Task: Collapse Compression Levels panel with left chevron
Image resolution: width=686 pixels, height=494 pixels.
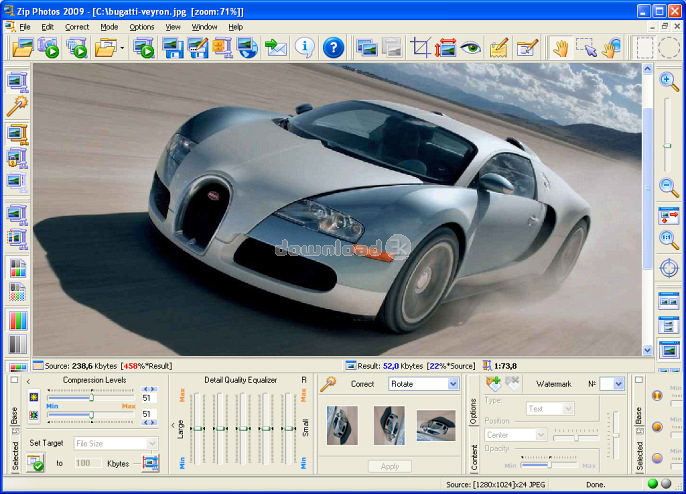Action: (28, 382)
